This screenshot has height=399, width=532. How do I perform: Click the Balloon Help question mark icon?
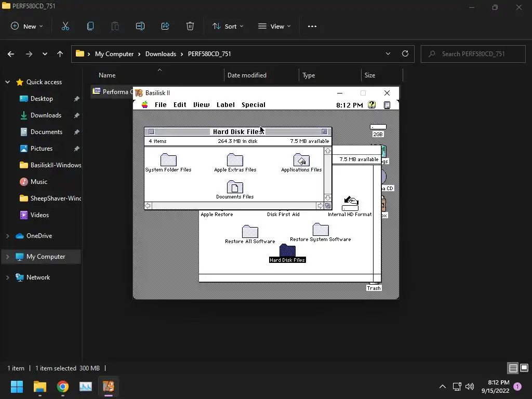[372, 105]
